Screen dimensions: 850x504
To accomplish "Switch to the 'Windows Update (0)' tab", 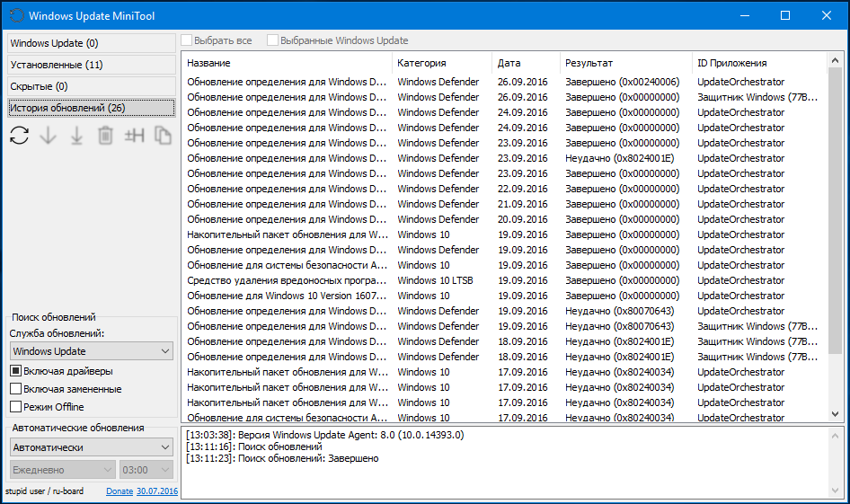I will 91,43.
